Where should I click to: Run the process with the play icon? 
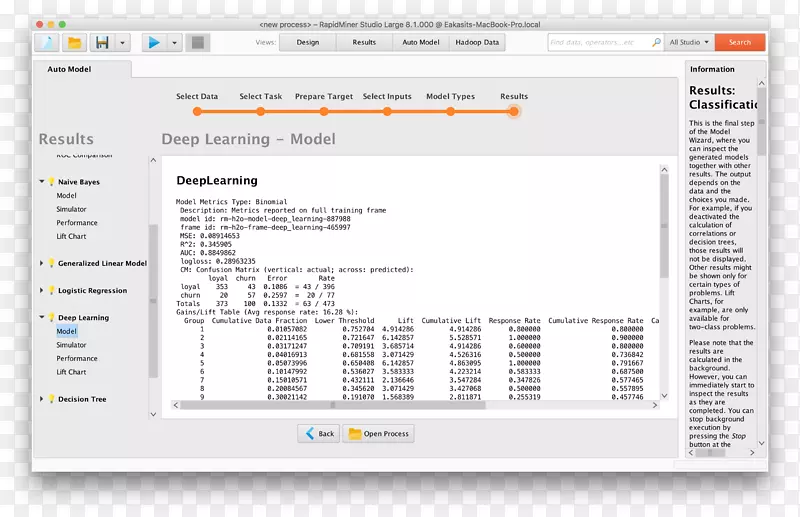[154, 43]
